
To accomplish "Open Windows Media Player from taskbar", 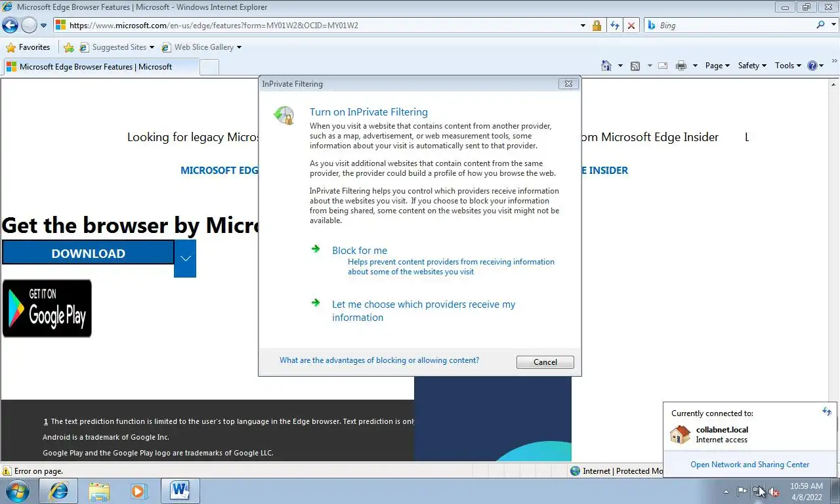I will tap(138, 491).
